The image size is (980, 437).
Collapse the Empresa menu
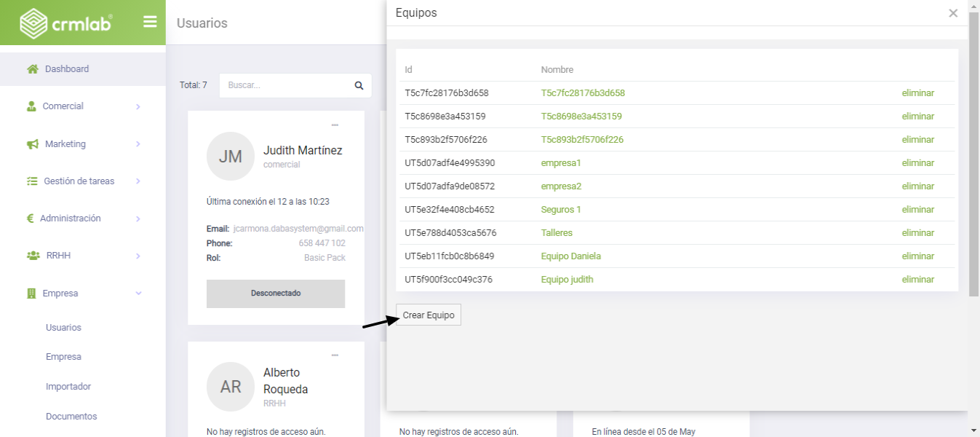[x=138, y=294]
